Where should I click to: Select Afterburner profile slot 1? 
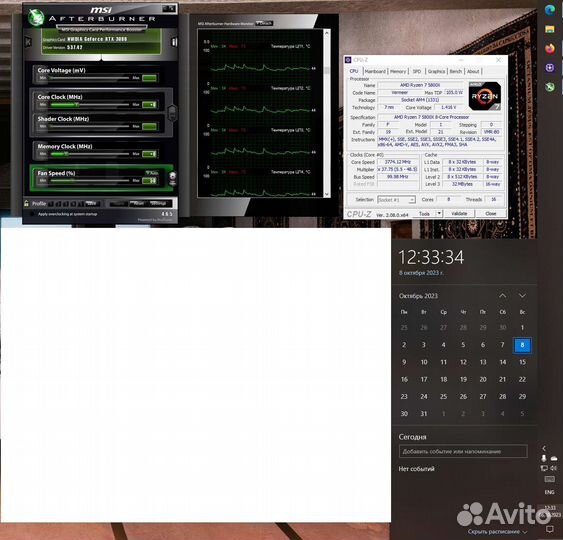(51, 204)
